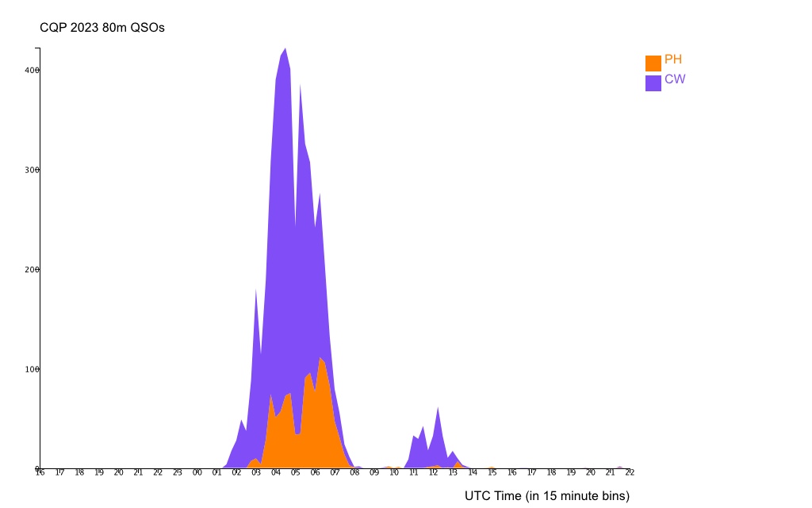Click the orange PH legend swatch
This screenshot has height=508, width=812.
point(653,63)
